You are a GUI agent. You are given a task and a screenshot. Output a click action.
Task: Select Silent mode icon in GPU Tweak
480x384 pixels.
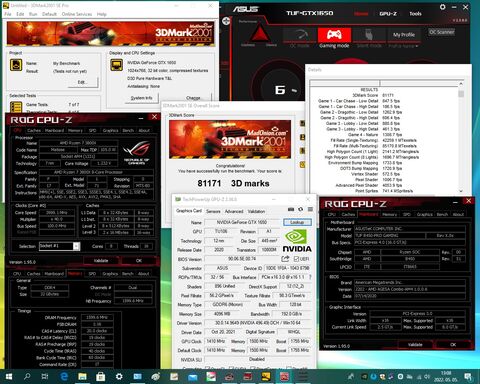(369, 35)
